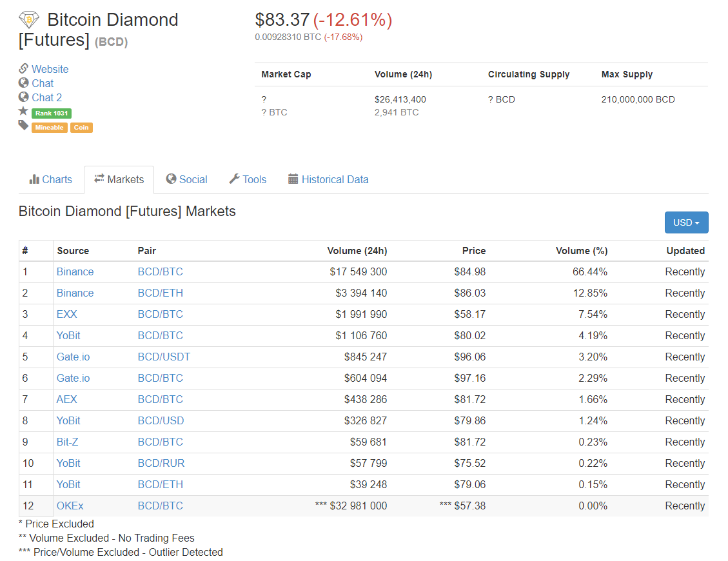
Task: Click the tag icon beside Mineable
Action: click(24, 126)
